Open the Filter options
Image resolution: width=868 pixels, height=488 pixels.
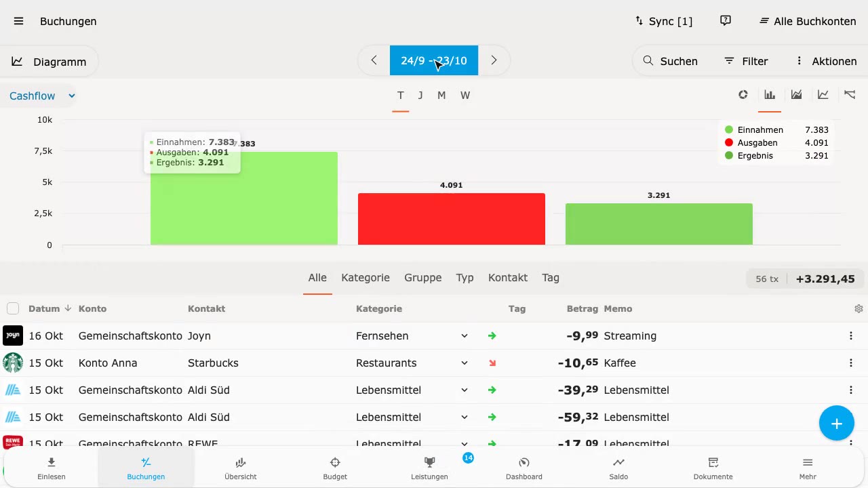click(746, 61)
